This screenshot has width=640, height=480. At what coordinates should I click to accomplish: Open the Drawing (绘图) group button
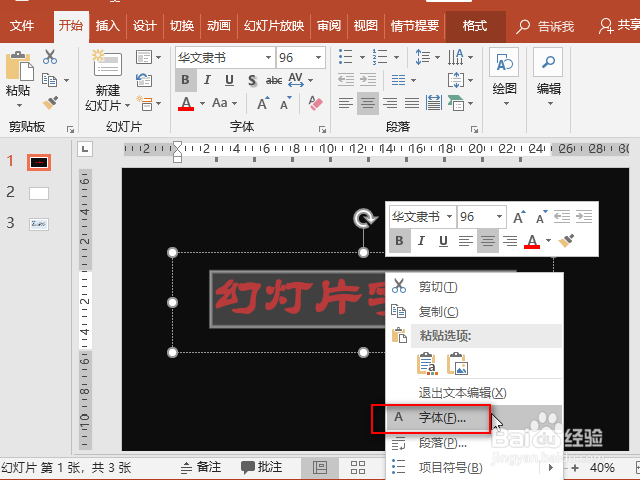point(504,76)
